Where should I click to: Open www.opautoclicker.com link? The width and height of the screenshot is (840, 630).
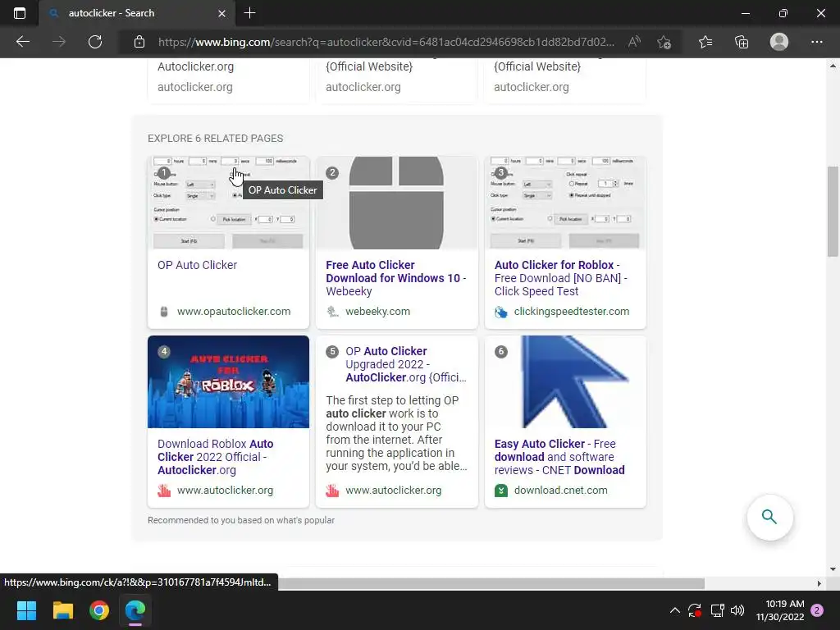click(234, 311)
